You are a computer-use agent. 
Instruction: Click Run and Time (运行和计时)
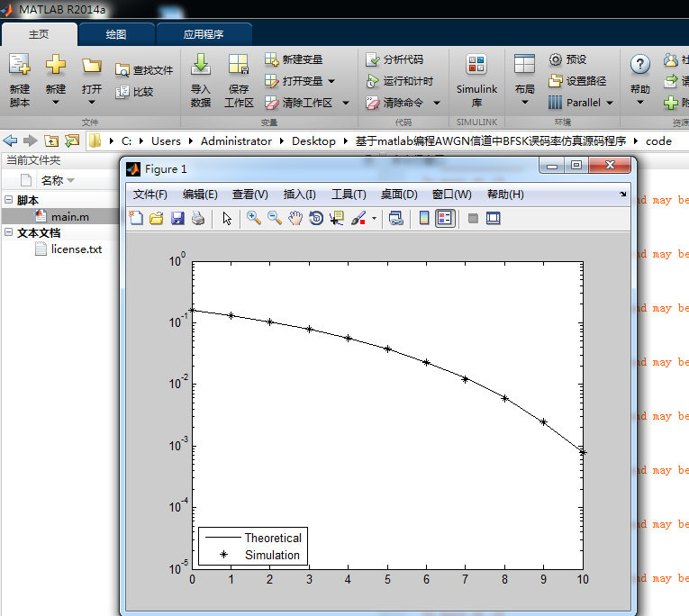(x=399, y=81)
